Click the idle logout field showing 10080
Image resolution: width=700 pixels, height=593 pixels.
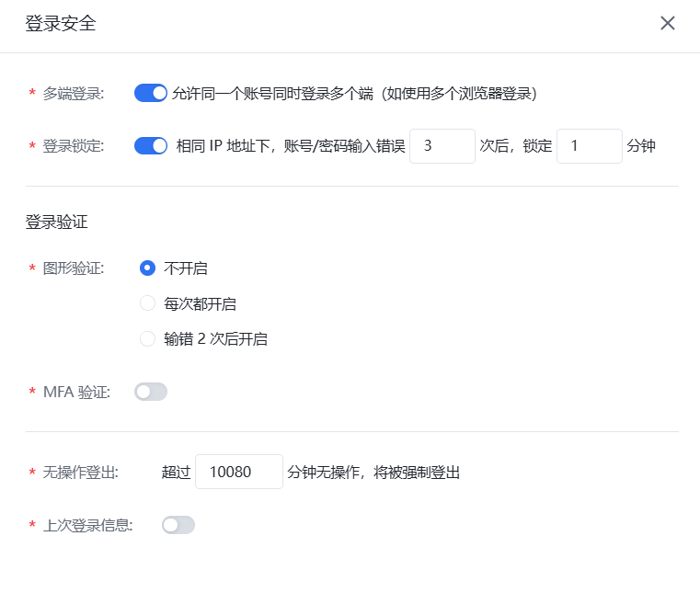(238, 473)
